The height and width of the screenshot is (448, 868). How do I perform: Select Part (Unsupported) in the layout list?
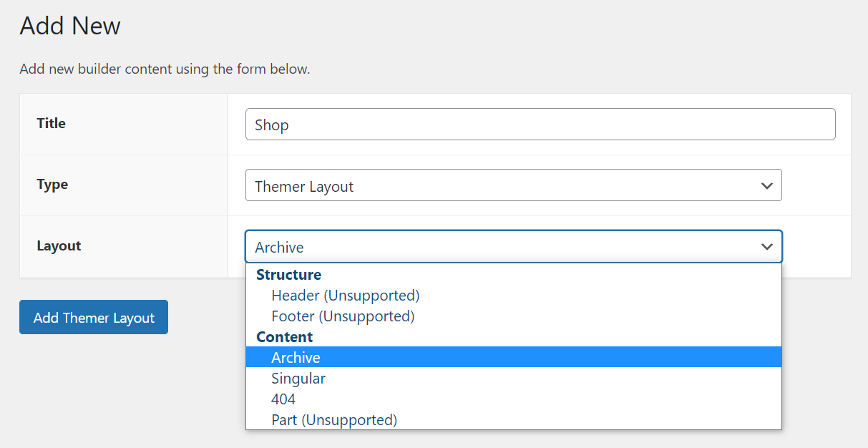(x=333, y=419)
